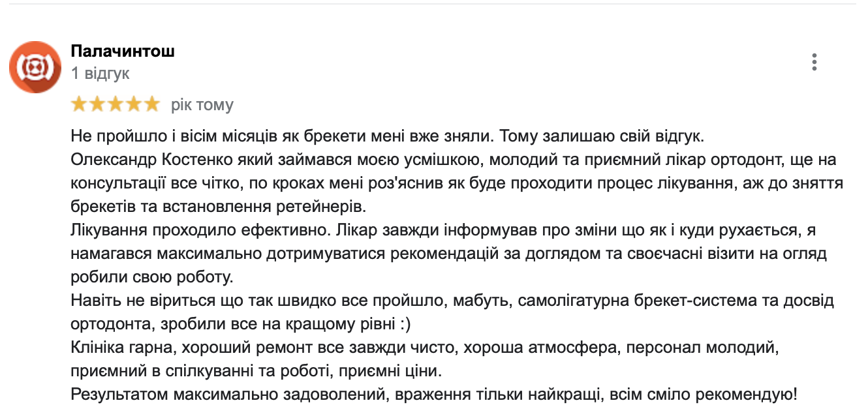Click the line "робили свою роботу."
Image resolution: width=868 pixels, height=420 pixels.
coord(151,277)
